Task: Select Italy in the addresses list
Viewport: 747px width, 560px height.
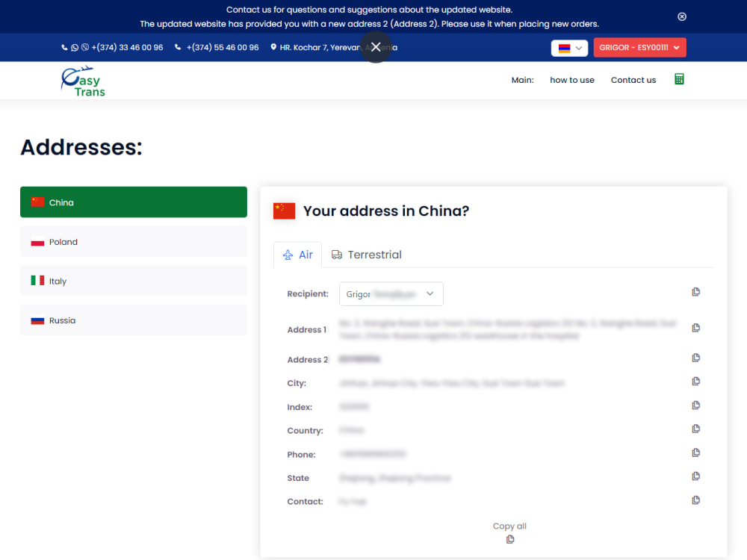Action: [x=134, y=281]
